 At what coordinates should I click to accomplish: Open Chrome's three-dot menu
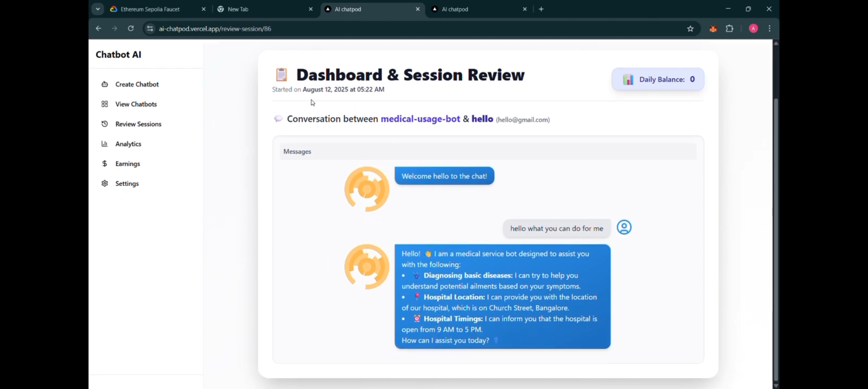[x=769, y=29]
